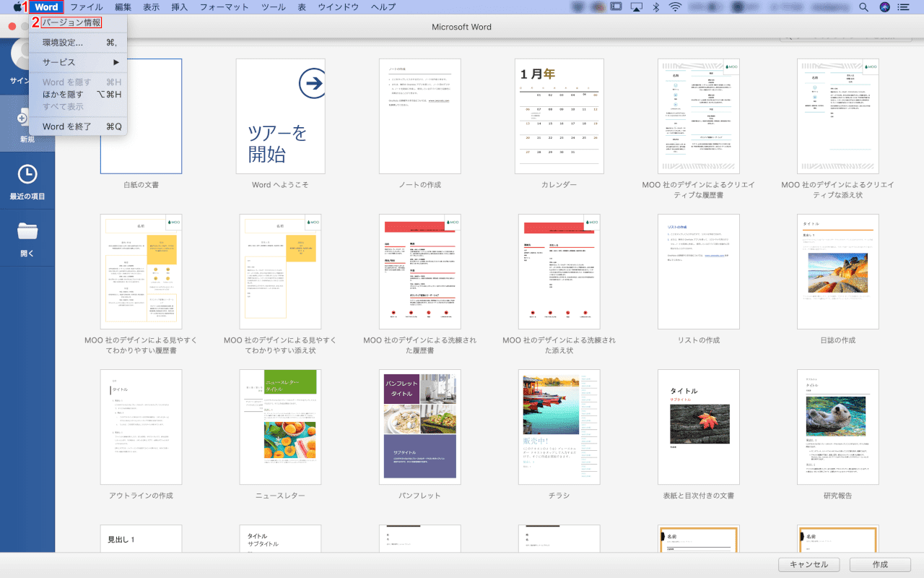Image resolution: width=924 pixels, height=578 pixels.
Task: Open the ヘルプ menu
Action: [383, 7]
